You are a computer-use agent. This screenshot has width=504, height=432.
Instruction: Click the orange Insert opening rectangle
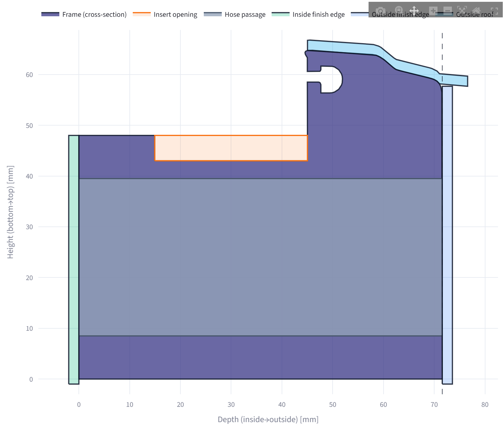(x=231, y=148)
